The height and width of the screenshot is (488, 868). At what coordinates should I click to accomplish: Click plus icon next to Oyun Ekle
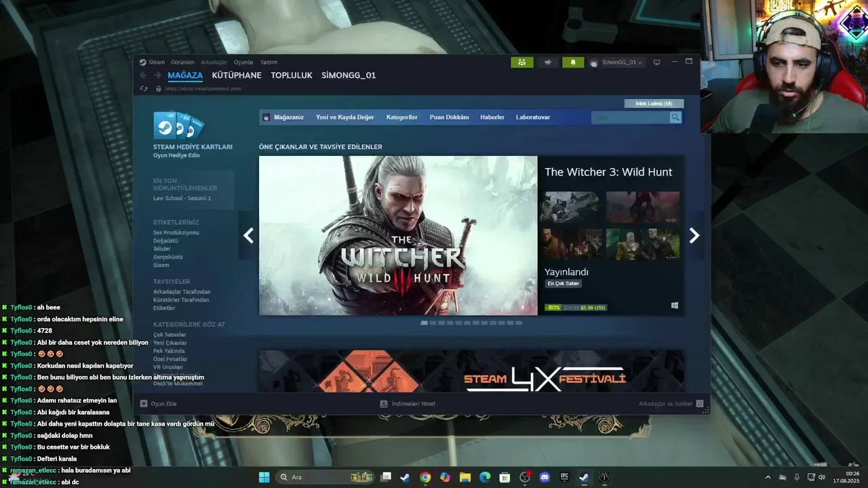click(144, 404)
